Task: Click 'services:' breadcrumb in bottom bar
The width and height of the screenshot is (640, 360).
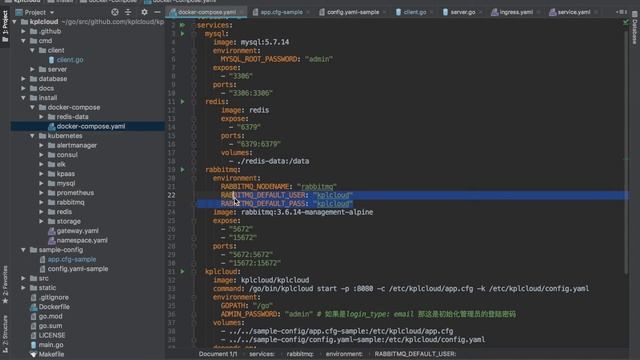Action: point(262,354)
